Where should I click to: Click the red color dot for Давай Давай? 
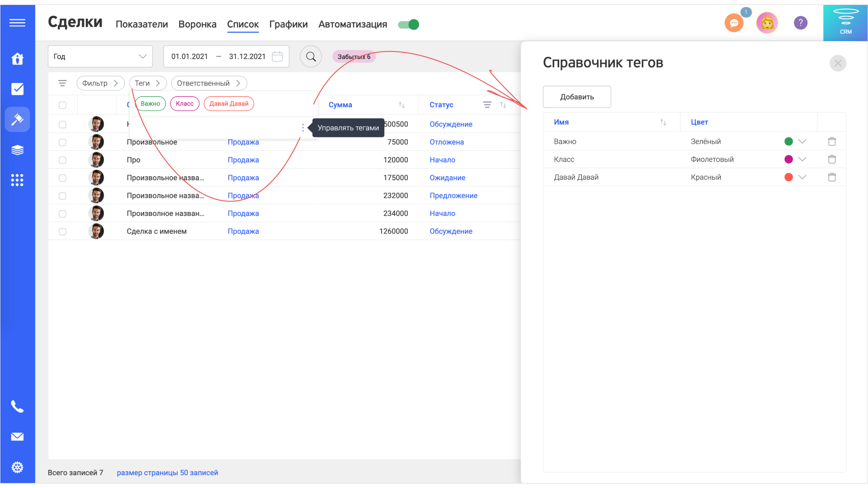click(x=788, y=177)
